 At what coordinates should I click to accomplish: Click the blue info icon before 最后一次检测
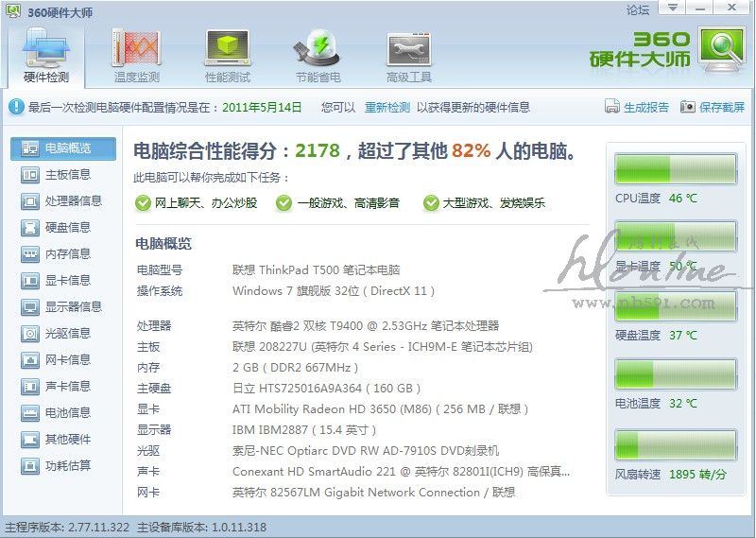[x=15, y=107]
